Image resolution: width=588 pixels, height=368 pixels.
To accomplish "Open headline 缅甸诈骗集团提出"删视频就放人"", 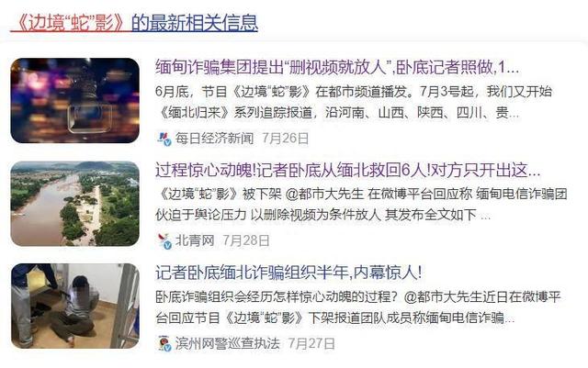I will (x=337, y=68).
